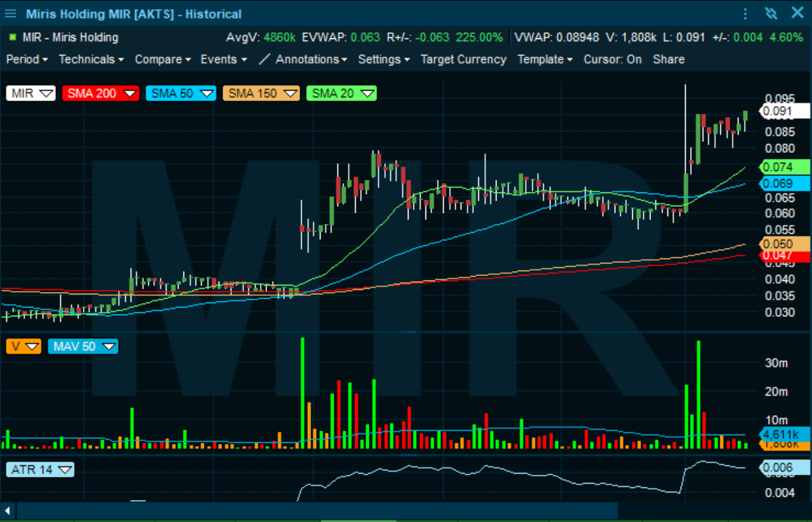Click the green MIR symbol square icon
Viewport: 812px width, 522px height.
coord(13,37)
